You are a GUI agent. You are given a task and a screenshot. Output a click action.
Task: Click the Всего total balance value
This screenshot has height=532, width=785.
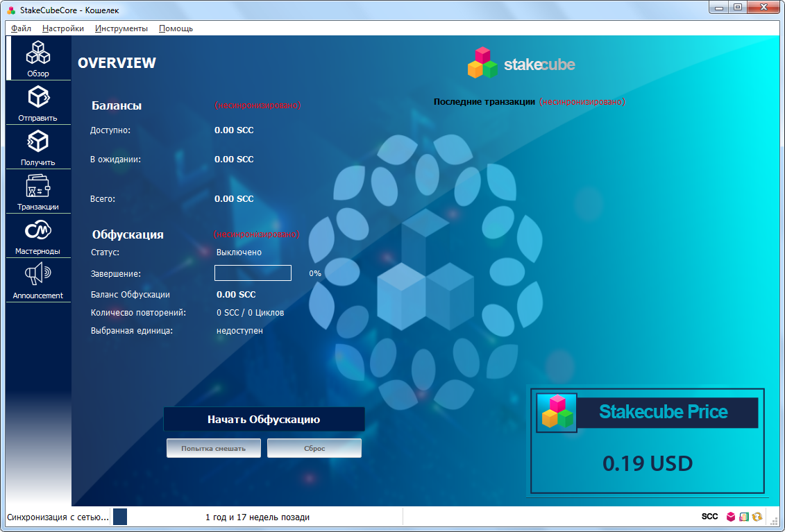[x=234, y=198]
